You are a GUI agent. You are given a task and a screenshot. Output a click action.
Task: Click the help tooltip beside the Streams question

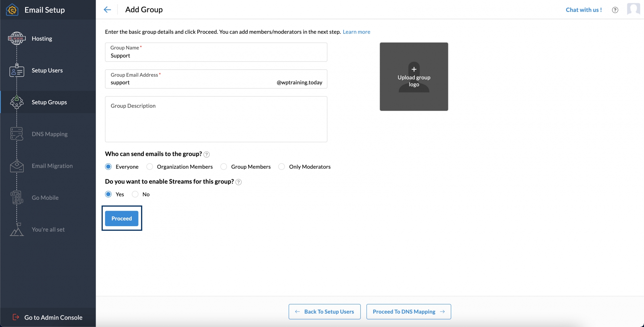coord(239,182)
